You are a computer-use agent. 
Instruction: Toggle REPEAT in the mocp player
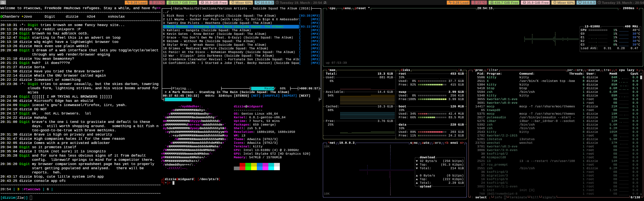289,96
